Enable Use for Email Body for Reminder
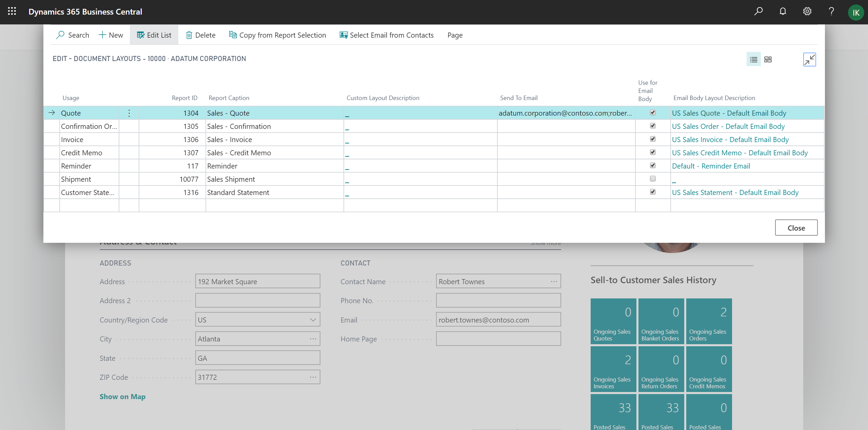Image resolution: width=868 pixels, height=430 pixels. (x=653, y=165)
